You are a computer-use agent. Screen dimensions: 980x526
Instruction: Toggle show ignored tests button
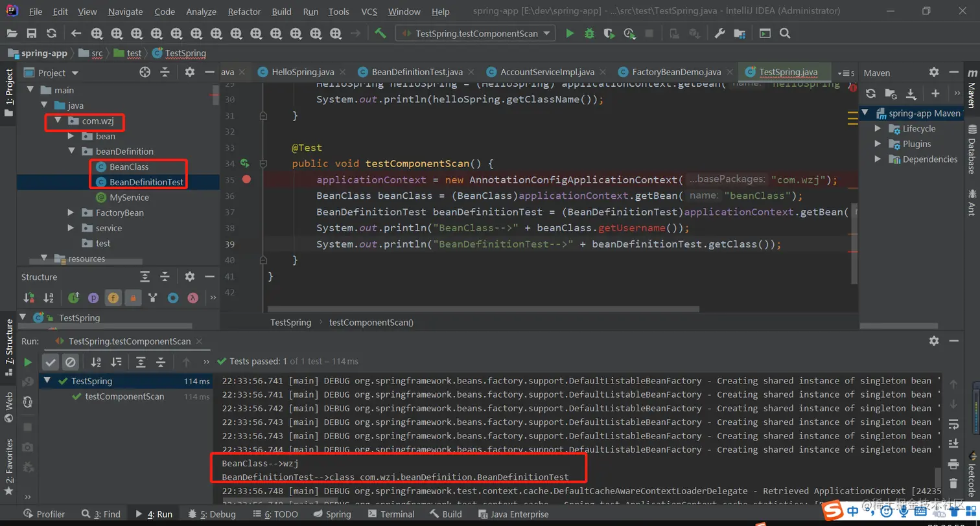coord(71,362)
